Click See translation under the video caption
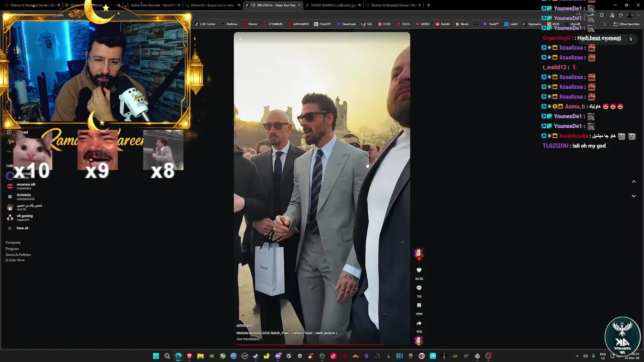 pos(248,339)
